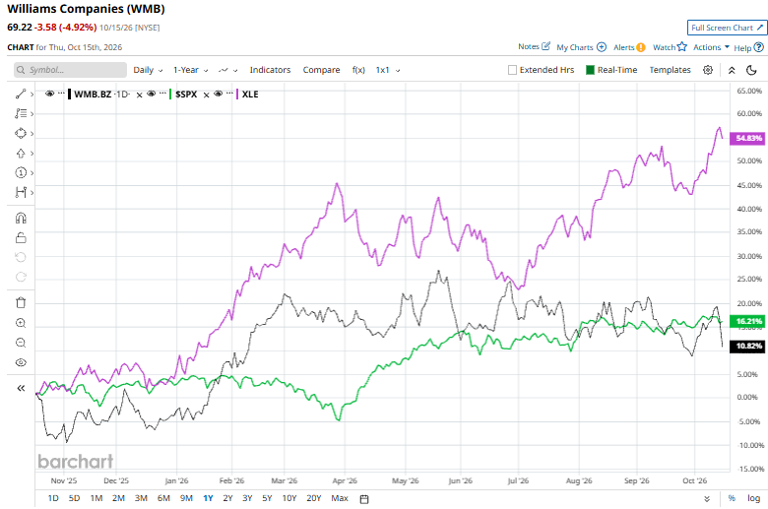The image size is (768, 509).
Task: Open the Indicators menu
Action: click(270, 70)
